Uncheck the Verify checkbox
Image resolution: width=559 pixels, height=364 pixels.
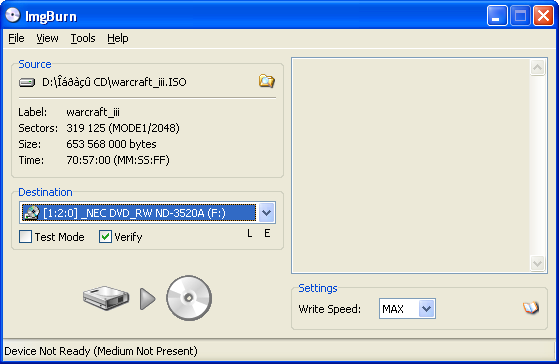[105, 237]
